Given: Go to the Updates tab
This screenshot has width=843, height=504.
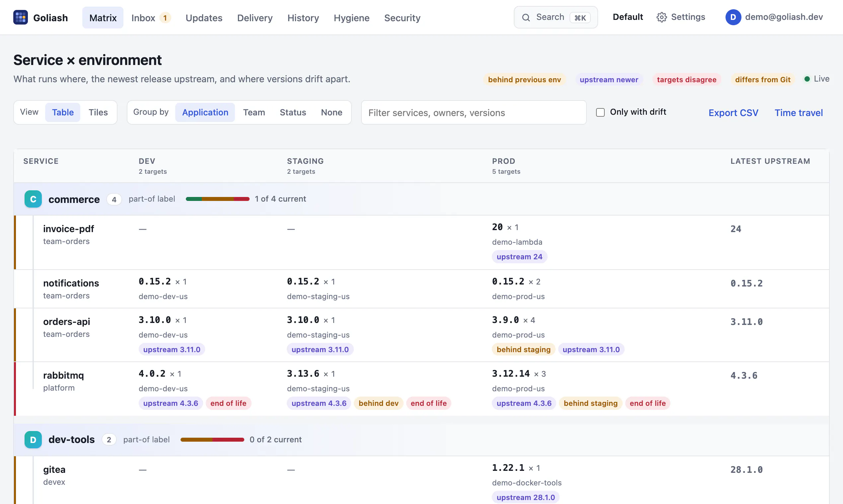Looking at the screenshot, I should 204,18.
